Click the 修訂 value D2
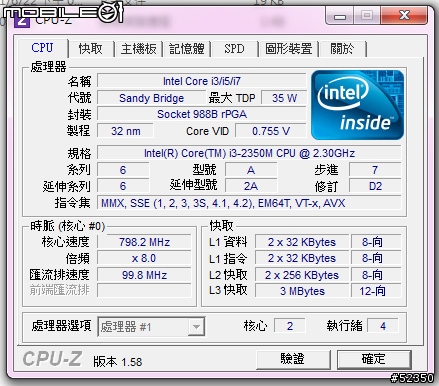439x386 pixels. 375,186
